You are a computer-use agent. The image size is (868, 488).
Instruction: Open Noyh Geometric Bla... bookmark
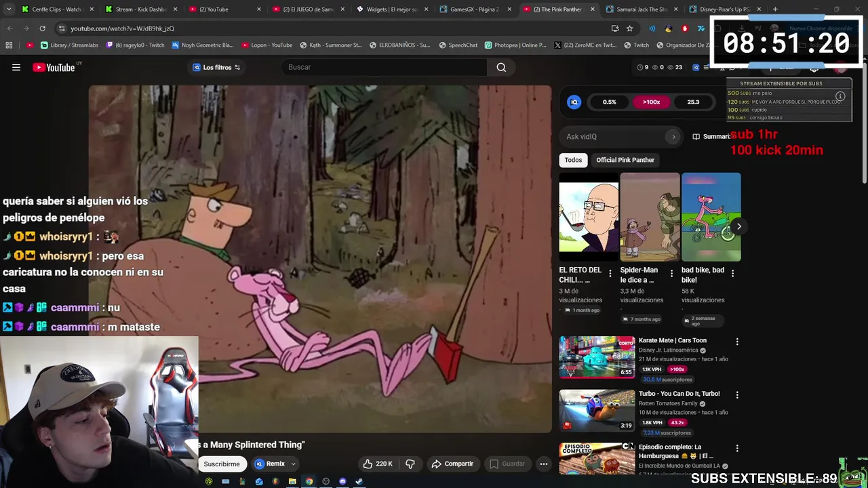click(203, 45)
